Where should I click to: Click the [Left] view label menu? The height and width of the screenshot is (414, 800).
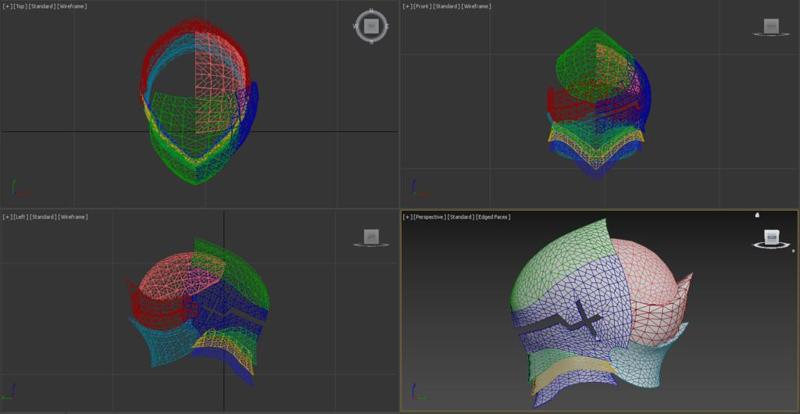[x=20, y=217]
